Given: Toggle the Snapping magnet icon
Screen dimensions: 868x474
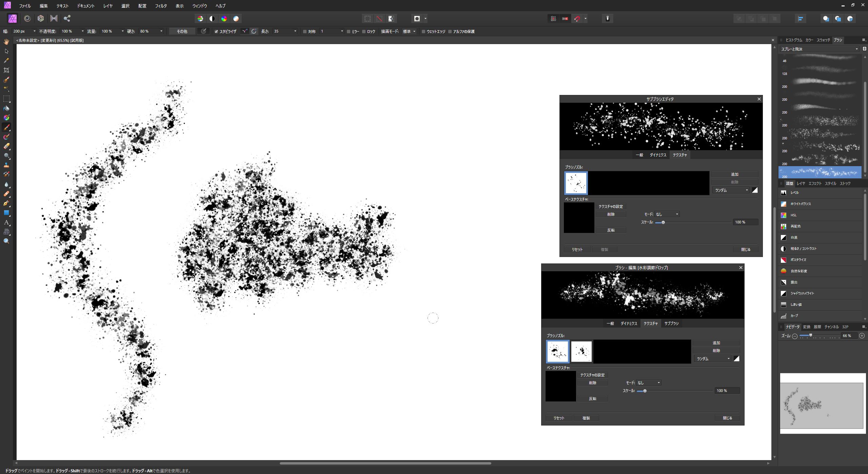Looking at the screenshot, I should click(x=577, y=19).
